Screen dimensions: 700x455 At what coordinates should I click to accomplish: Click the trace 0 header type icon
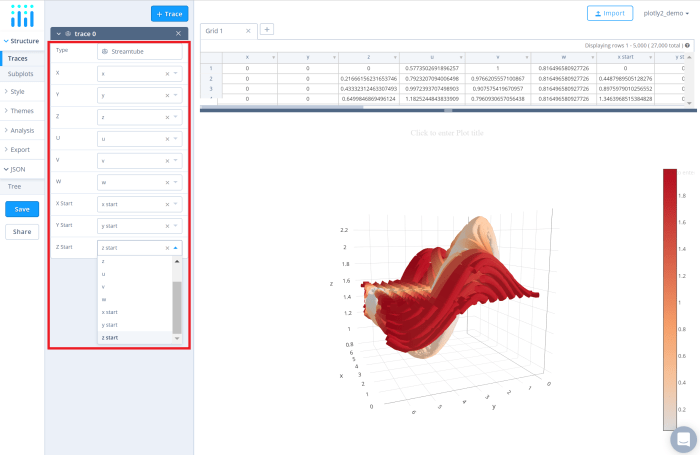(68, 33)
